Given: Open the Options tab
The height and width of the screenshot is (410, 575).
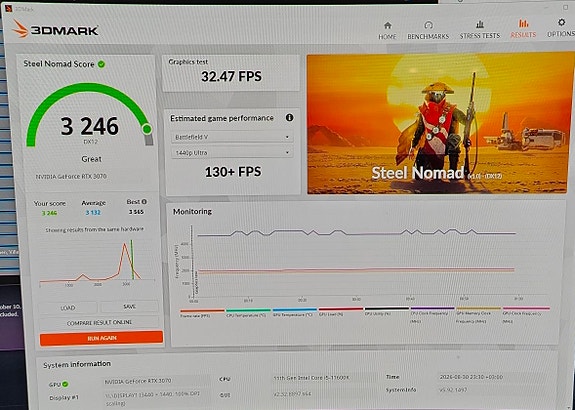Looking at the screenshot, I should coord(561,28).
